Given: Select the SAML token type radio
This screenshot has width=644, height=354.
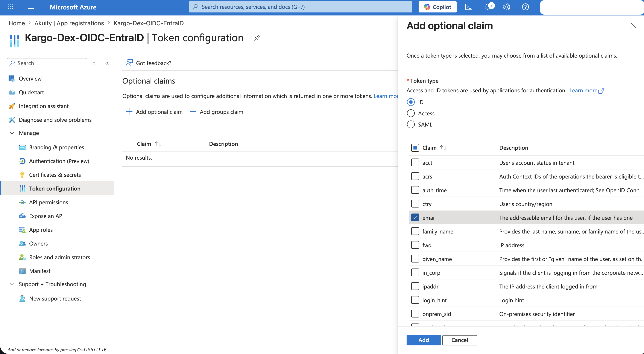Looking at the screenshot, I should (411, 124).
